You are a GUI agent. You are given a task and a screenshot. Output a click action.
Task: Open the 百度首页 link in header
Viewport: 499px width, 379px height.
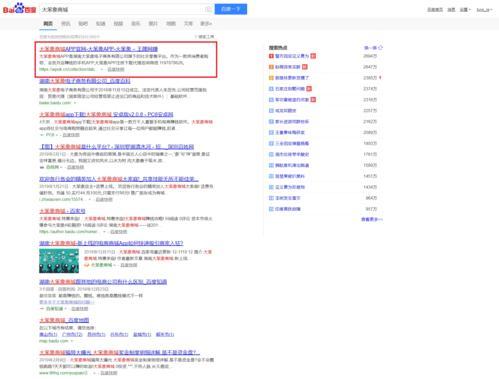pos(435,10)
